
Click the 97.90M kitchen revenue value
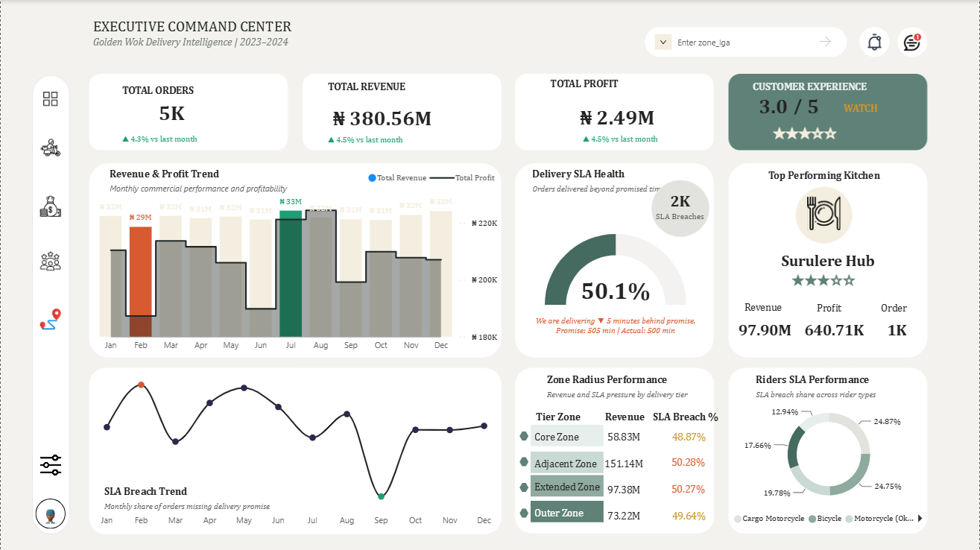click(765, 329)
